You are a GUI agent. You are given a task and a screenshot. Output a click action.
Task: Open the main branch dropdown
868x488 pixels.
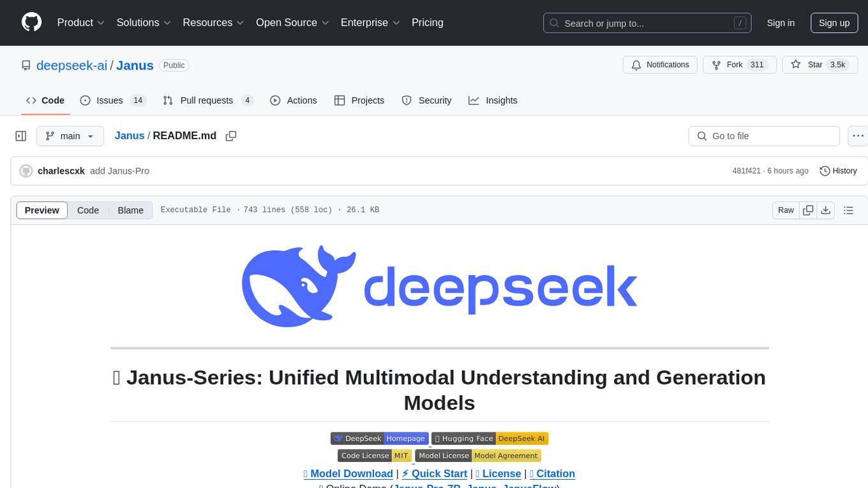[70, 136]
